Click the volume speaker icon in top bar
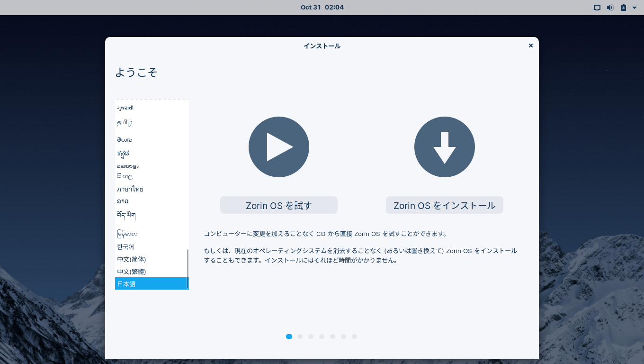644x364 pixels. tap(610, 8)
